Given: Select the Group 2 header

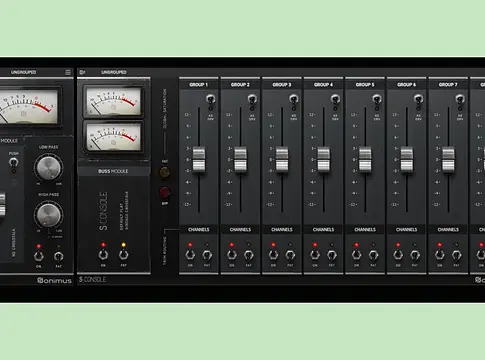Looking at the screenshot, I should [x=240, y=85].
